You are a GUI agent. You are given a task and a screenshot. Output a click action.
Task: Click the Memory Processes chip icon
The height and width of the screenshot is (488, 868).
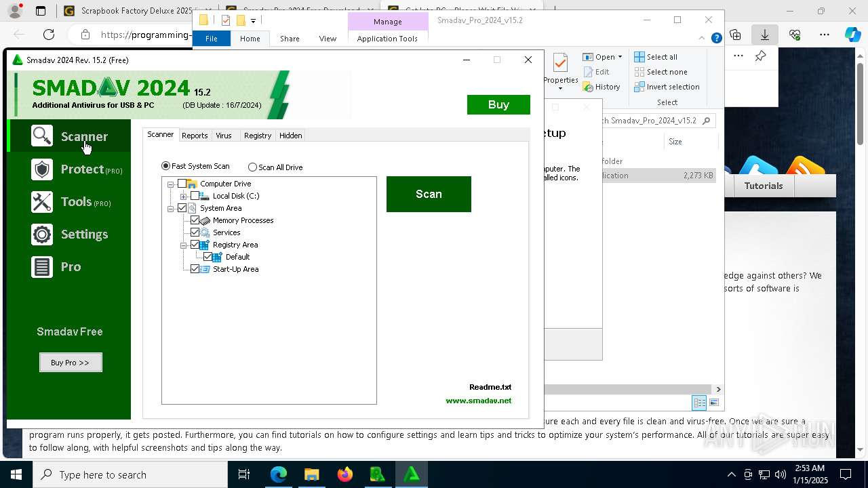(205, 220)
